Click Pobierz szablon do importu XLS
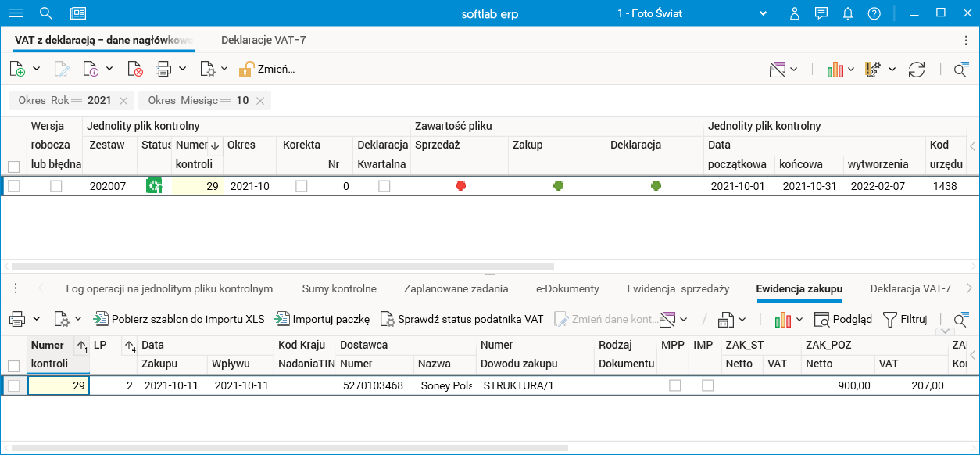The image size is (980, 455). tap(179, 319)
